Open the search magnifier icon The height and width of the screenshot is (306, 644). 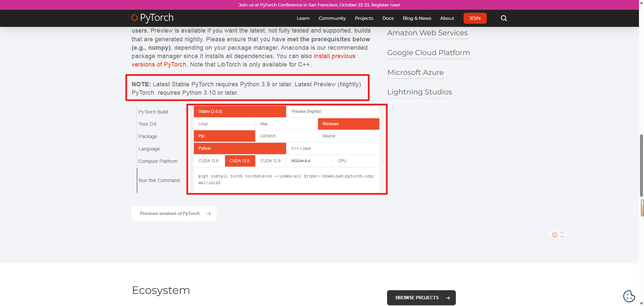pos(504,18)
